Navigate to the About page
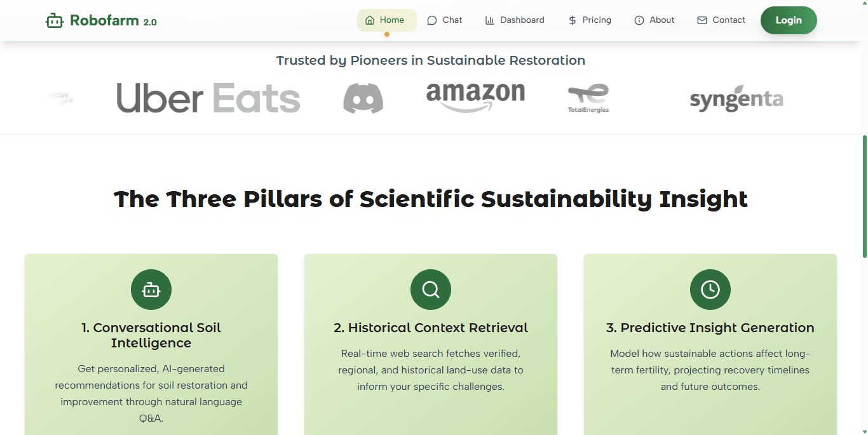The height and width of the screenshot is (435, 868). [654, 20]
